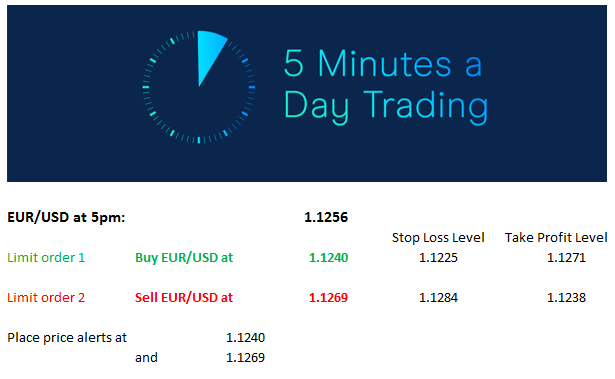
Task: Select the take profit value 1.1238
Action: [x=566, y=297]
